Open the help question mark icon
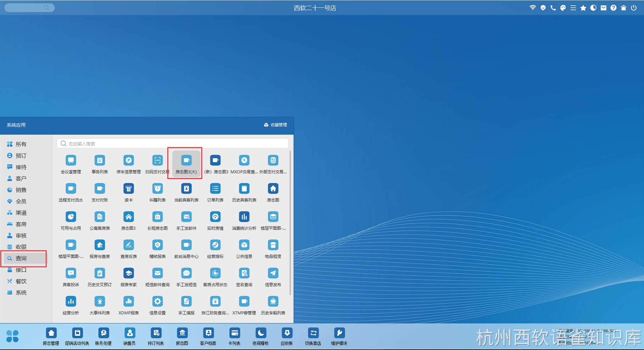This screenshot has height=350, width=644. coord(614,8)
